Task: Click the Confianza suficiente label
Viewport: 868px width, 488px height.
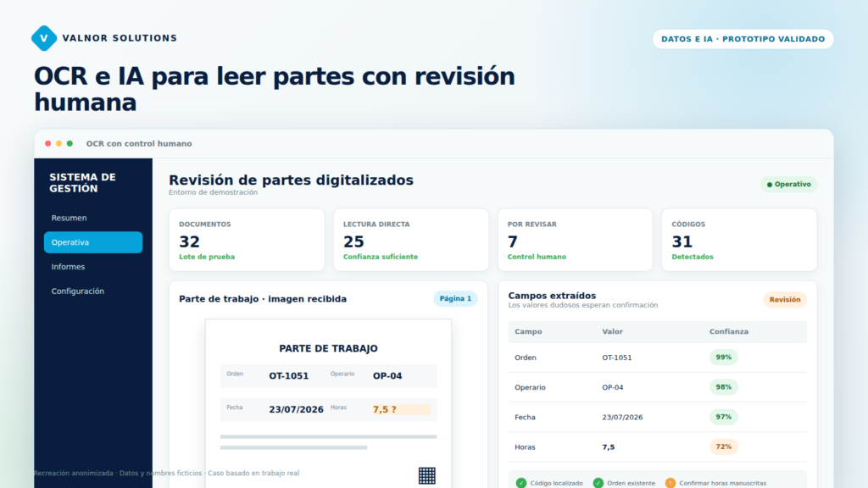Action: point(381,257)
